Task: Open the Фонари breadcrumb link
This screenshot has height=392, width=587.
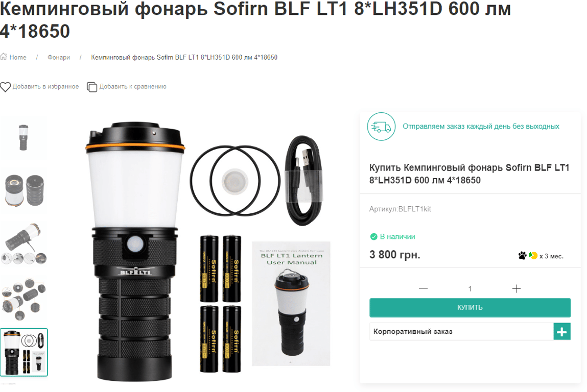Action: (59, 57)
